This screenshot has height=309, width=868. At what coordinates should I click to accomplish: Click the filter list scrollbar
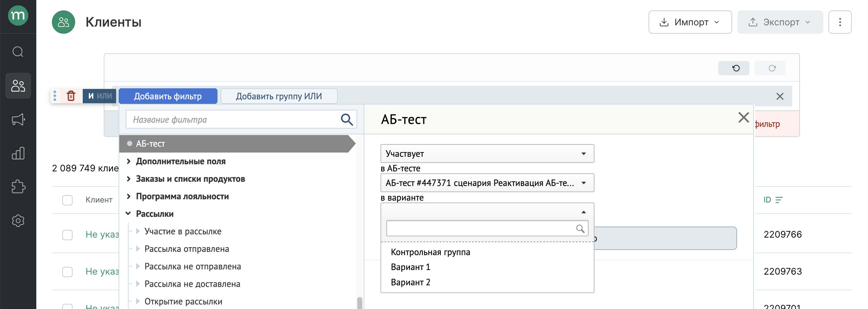click(359, 303)
